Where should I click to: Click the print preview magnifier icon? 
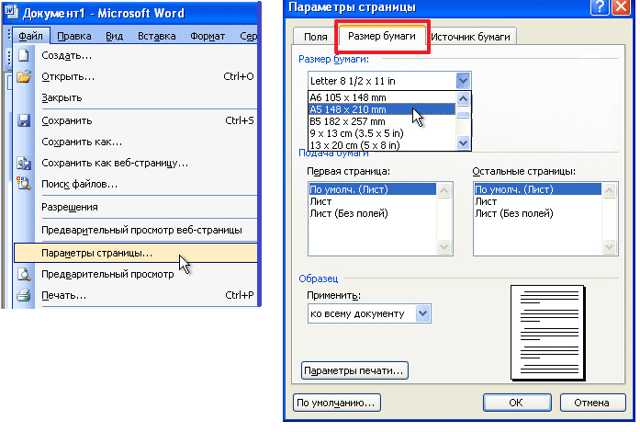pos(24,274)
